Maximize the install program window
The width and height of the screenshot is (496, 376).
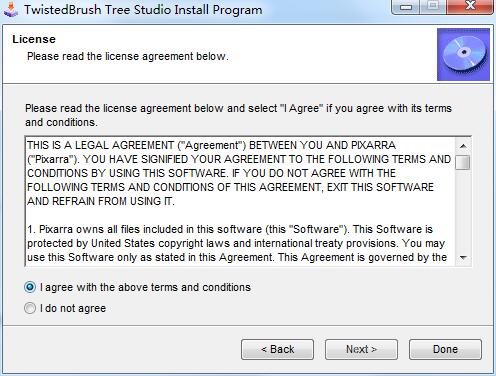coord(433,7)
